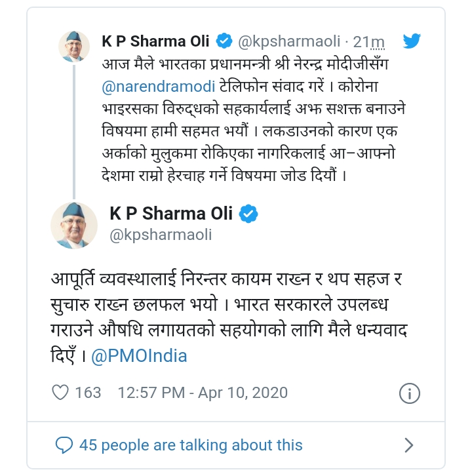Click the 12:57 PM - Apr 10, 2020 timestamp

point(203,393)
